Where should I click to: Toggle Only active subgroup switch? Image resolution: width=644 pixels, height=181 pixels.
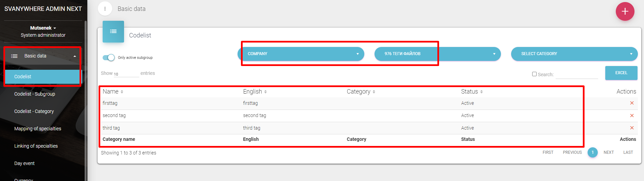coord(109,57)
